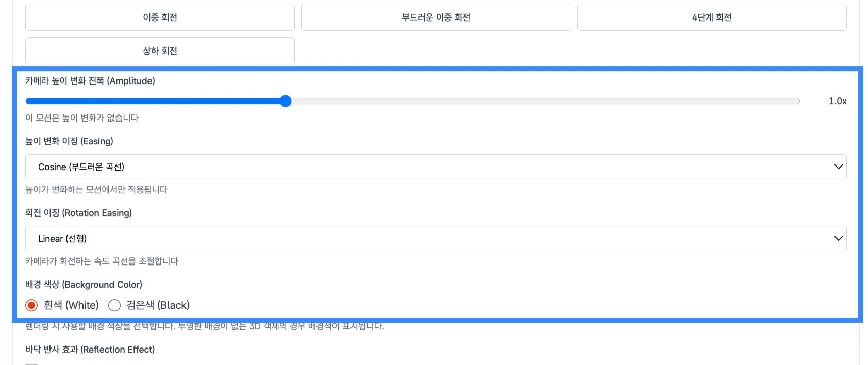
Task: Click the blue amplitude slider handle
Action: pyautogui.click(x=286, y=101)
